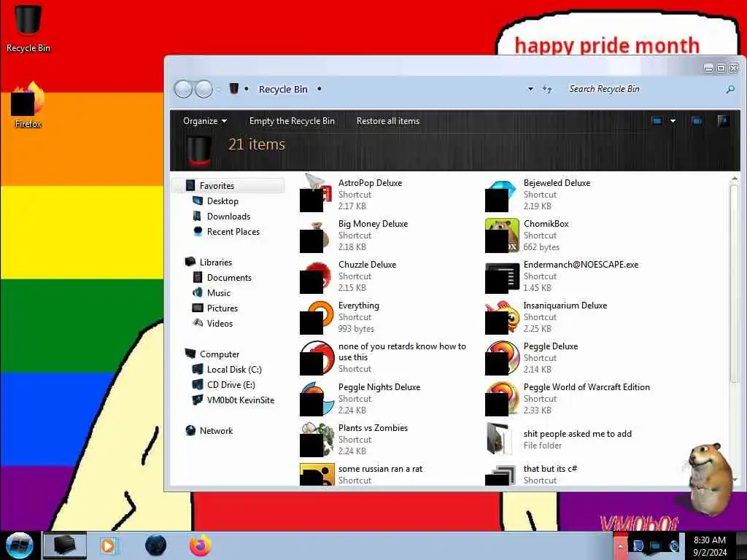Open the Firefox desktop shortcut
Viewport: 747px width, 560px height.
tap(28, 105)
